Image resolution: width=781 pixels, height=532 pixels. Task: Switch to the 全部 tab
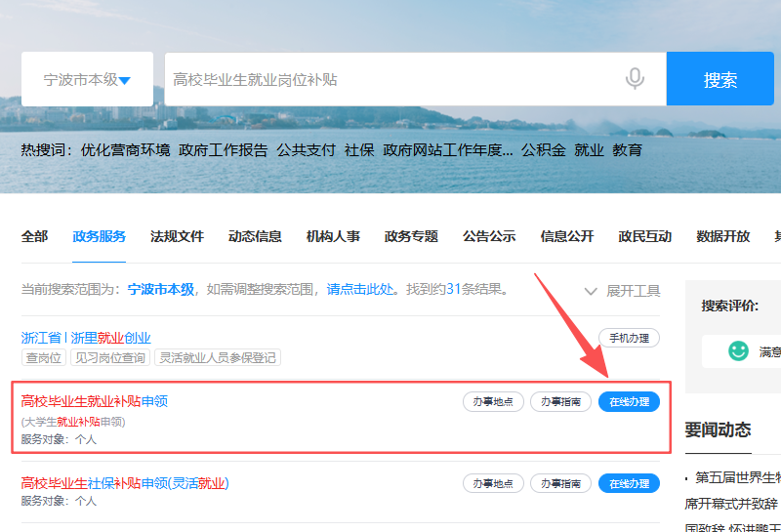[x=35, y=236]
